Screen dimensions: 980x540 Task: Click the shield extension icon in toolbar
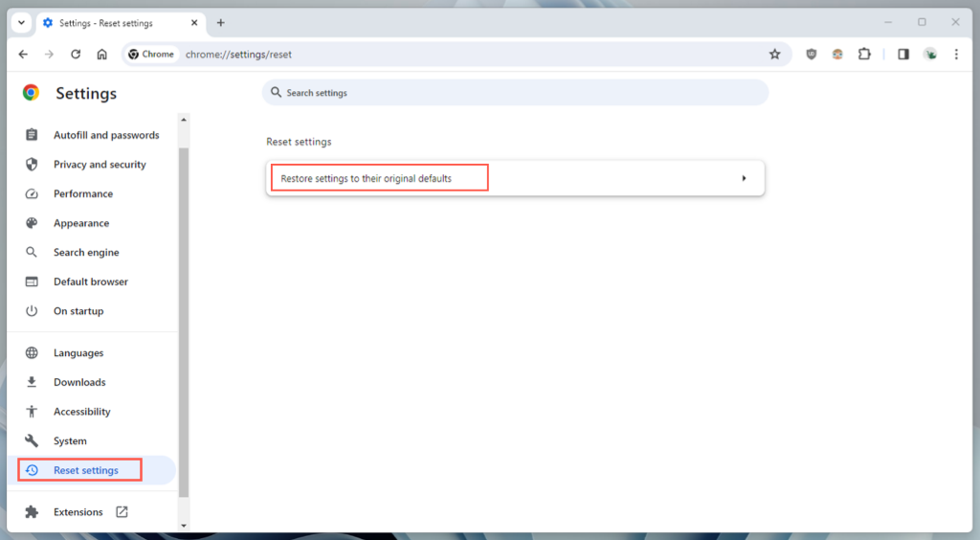(x=812, y=55)
